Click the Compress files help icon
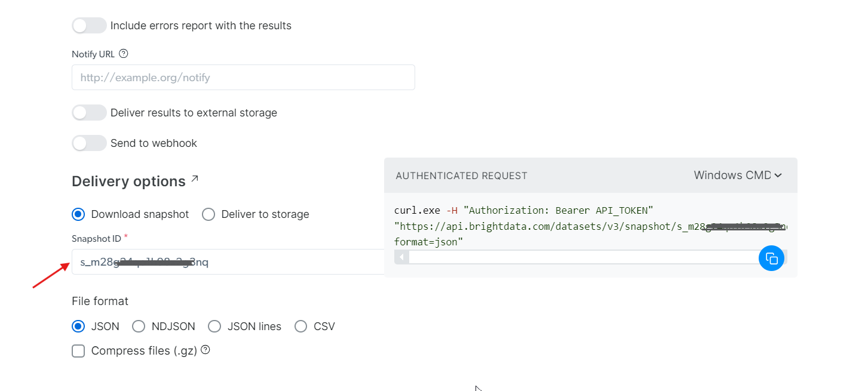The width and height of the screenshot is (868, 391). [206, 350]
